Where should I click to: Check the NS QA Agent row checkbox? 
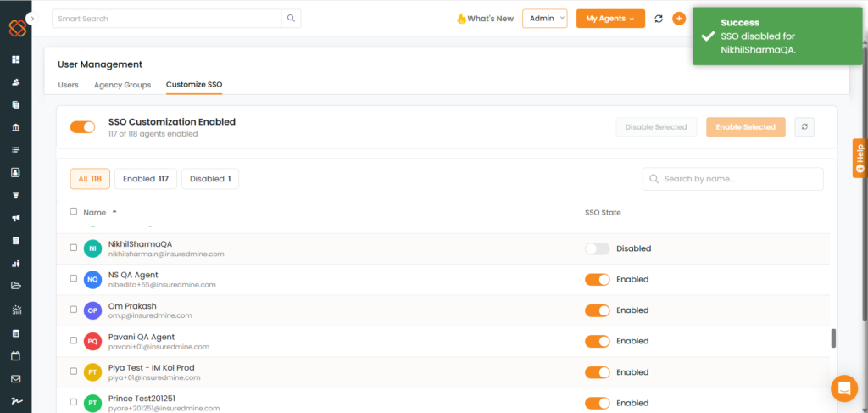74,278
